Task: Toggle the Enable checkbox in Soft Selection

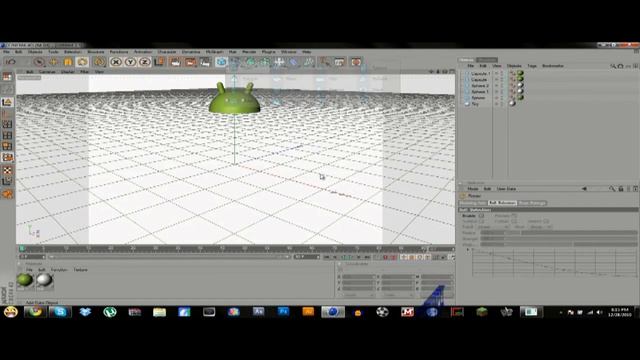Action: coord(481,216)
